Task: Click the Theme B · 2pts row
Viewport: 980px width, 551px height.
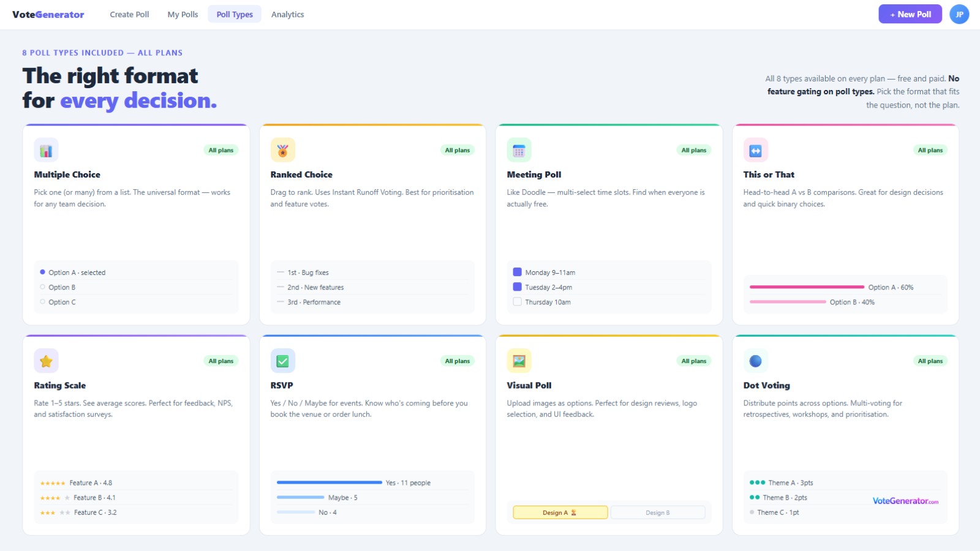Action: click(x=845, y=497)
